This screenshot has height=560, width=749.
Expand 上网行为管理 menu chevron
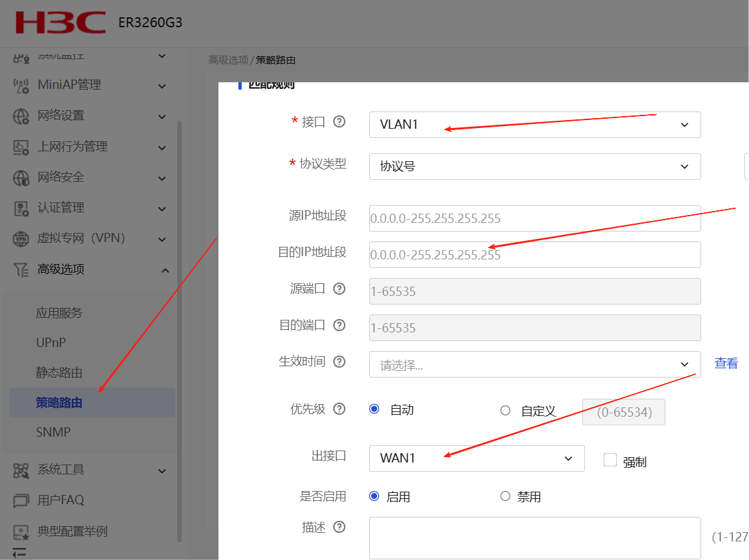(x=163, y=148)
